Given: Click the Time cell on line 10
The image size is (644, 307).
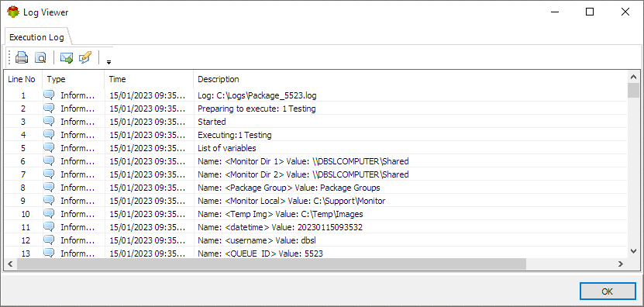Looking at the screenshot, I should click(149, 214).
